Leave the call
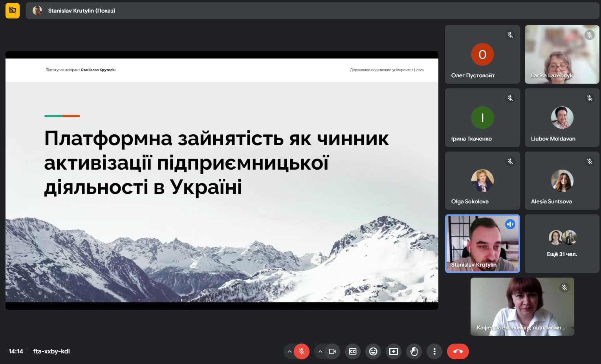This screenshot has width=601, height=364. (458, 351)
